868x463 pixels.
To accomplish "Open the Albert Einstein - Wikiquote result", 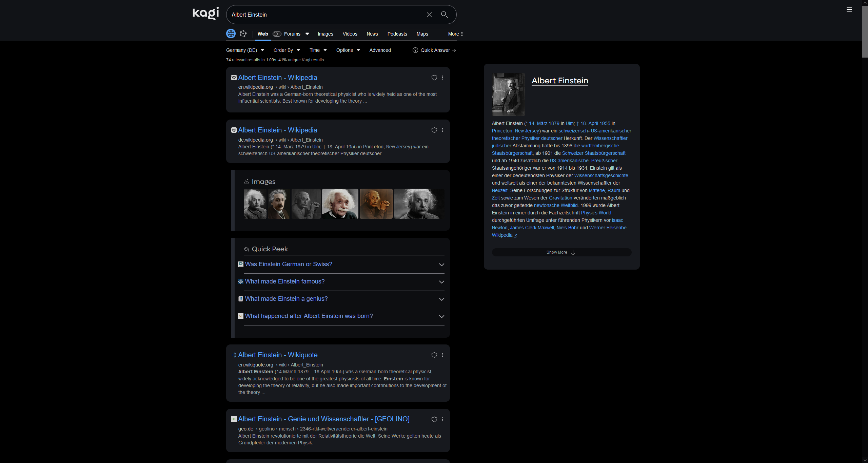I will point(278,355).
